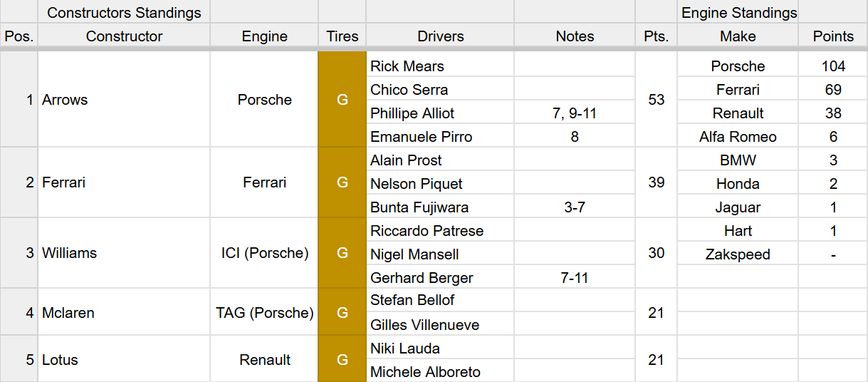Click engine points value '38'

[833, 113]
